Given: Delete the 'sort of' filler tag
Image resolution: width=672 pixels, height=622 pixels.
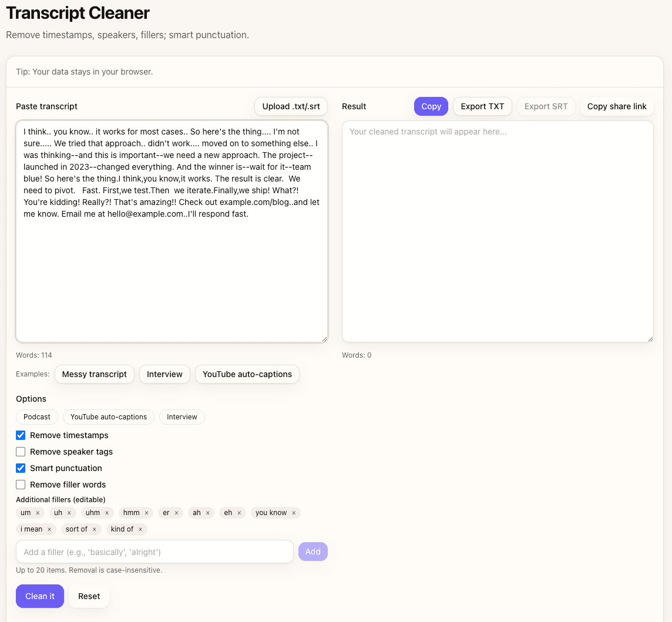Looking at the screenshot, I should [94, 529].
